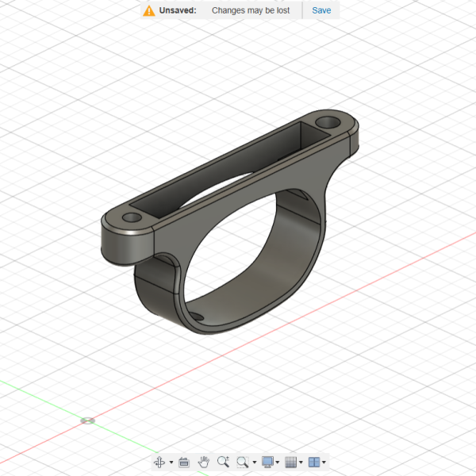Image resolution: width=476 pixels, height=476 pixels.
Task: Click the Look At icon
Action: (183, 462)
